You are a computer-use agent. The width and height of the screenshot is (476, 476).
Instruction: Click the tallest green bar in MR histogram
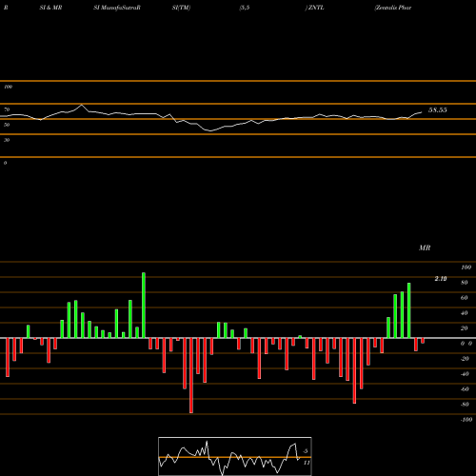pyautogui.click(x=144, y=306)
